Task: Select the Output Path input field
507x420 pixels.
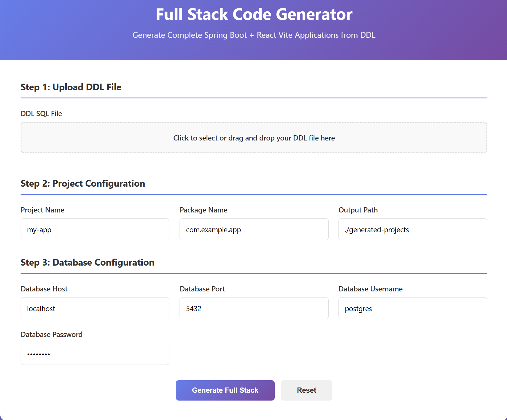Action: (412, 229)
